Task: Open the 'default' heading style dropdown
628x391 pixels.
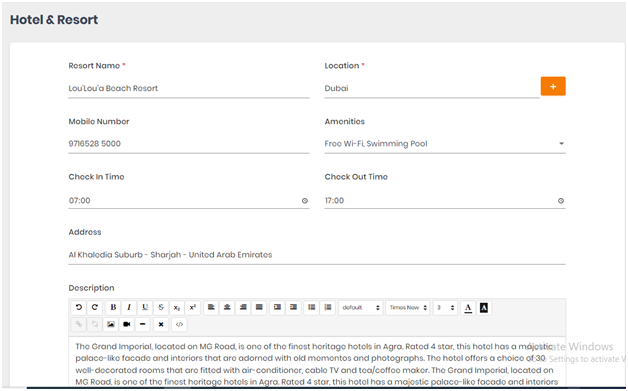Action: [x=361, y=308]
